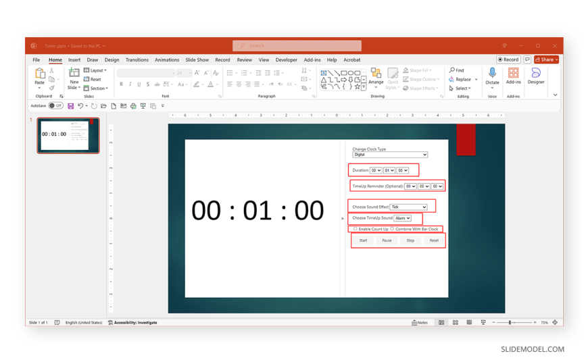Open the Choose TimeUp Sound dropdown
Viewport: 588px width, 364px height.
pos(402,218)
